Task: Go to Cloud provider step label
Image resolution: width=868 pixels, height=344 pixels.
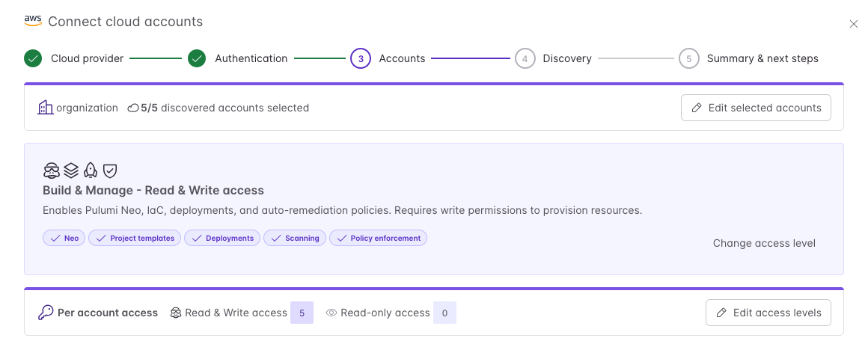Action: (87, 58)
